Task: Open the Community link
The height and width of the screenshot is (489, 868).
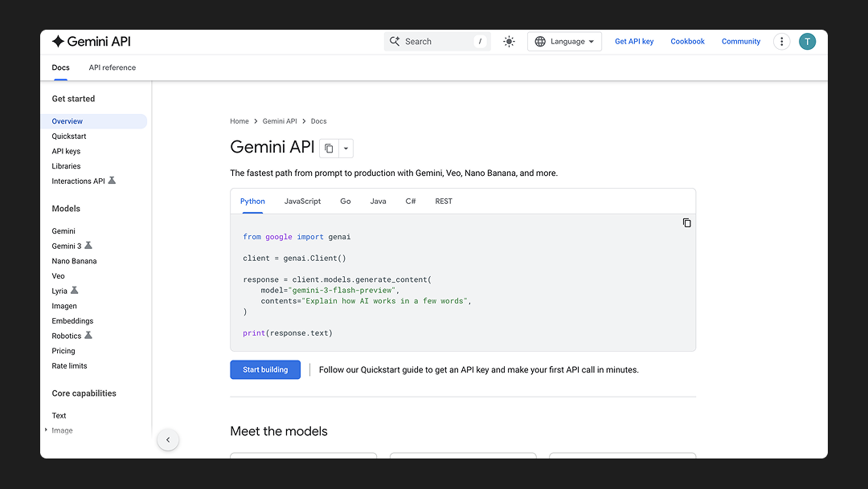Action: click(741, 42)
